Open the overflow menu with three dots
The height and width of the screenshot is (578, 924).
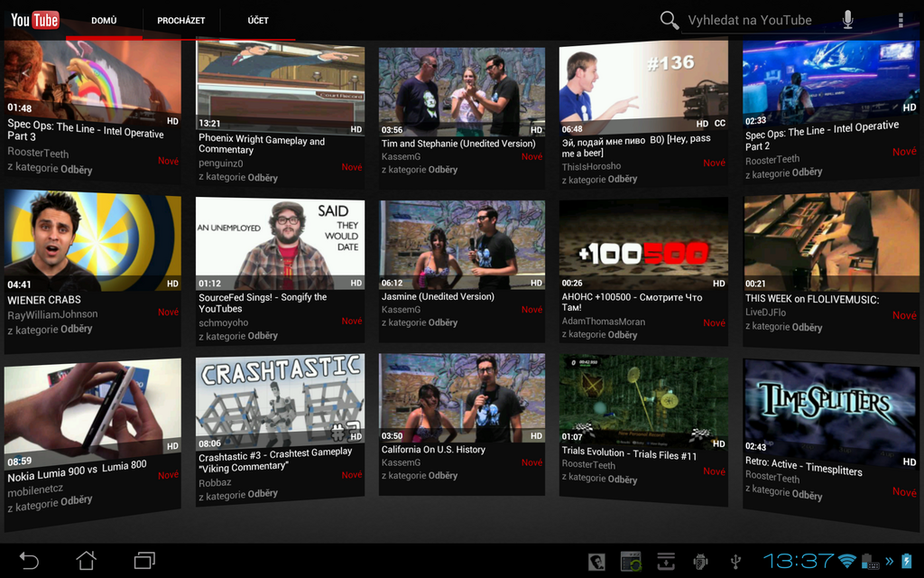(900, 19)
